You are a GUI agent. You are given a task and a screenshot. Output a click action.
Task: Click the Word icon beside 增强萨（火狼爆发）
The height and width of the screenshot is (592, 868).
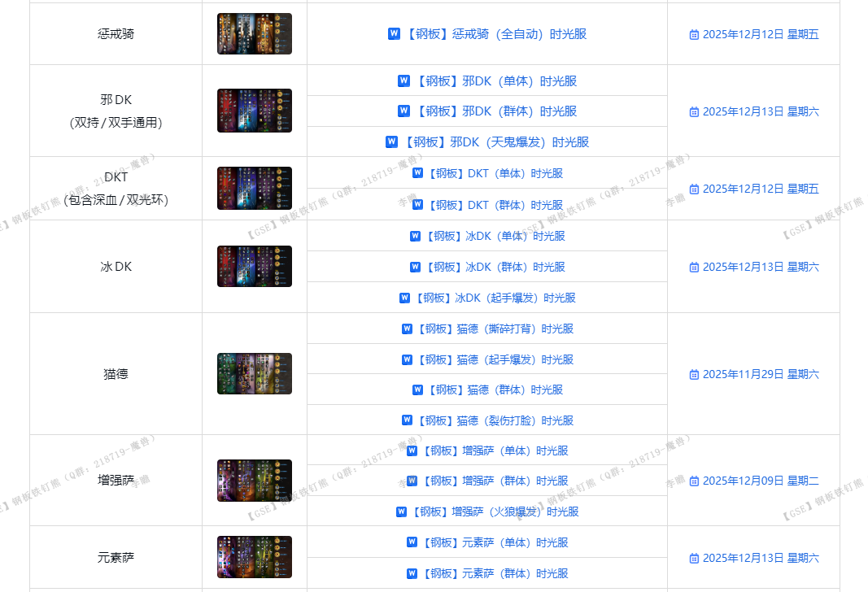(401, 511)
